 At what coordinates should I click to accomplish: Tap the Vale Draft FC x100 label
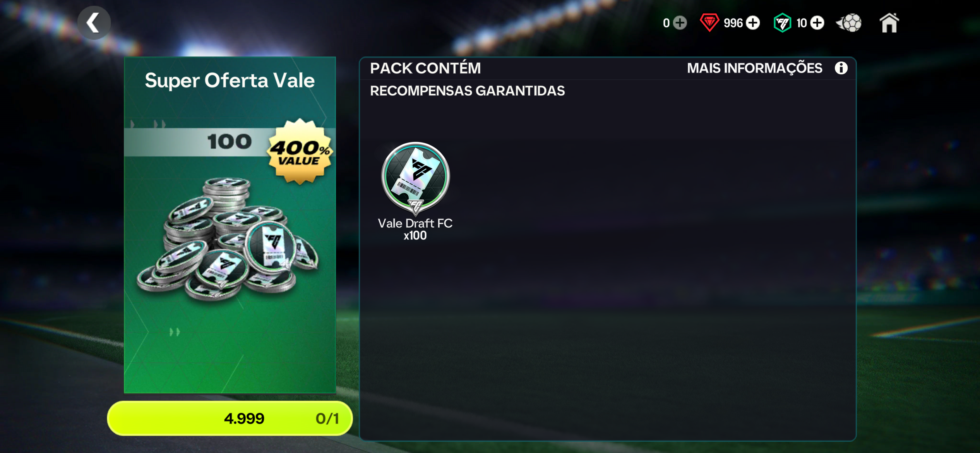point(415,229)
